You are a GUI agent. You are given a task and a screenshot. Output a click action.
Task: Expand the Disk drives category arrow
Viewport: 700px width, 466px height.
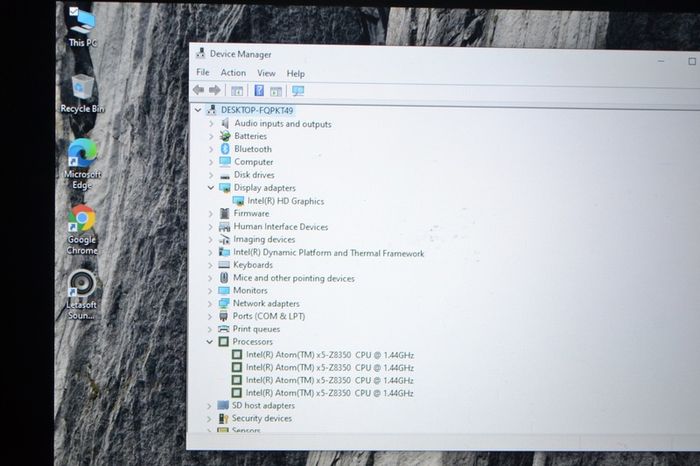point(211,175)
